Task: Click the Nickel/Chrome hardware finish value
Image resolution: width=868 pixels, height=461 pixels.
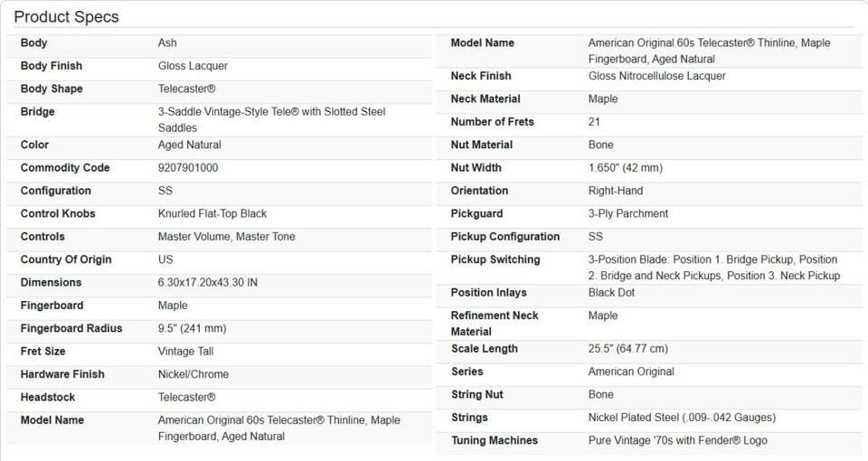Action: (193, 374)
